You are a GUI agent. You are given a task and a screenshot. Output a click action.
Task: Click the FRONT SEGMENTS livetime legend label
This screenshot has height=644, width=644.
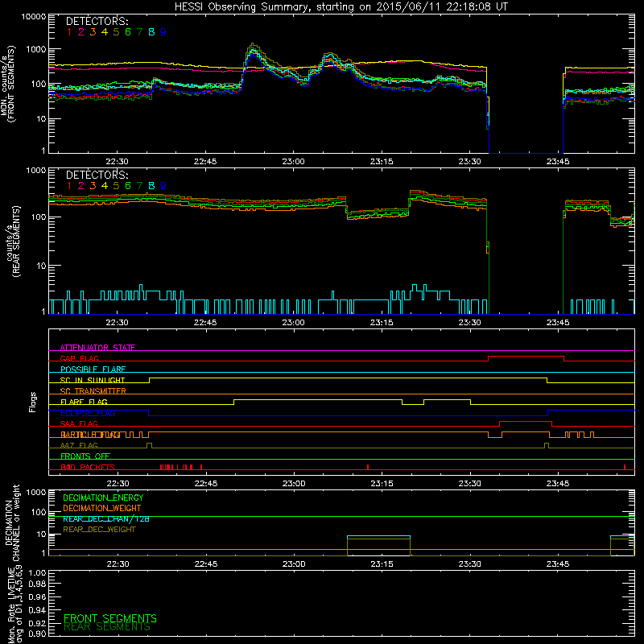pos(110,618)
